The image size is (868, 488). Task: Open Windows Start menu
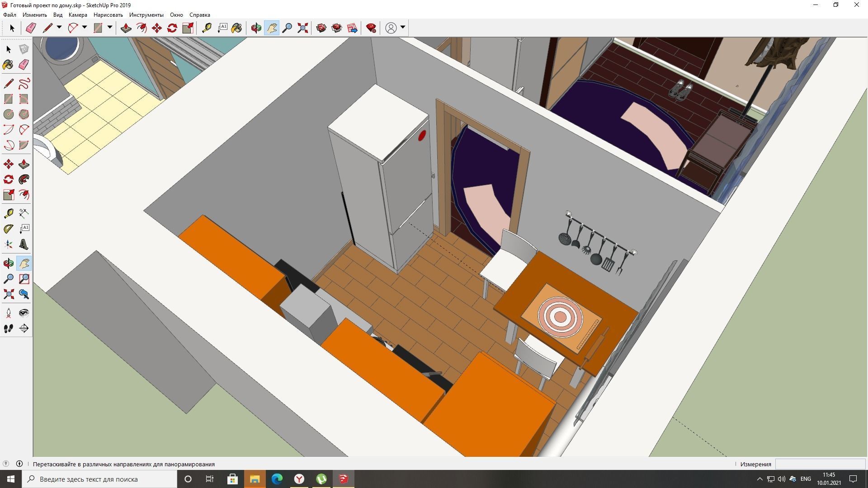(11, 479)
